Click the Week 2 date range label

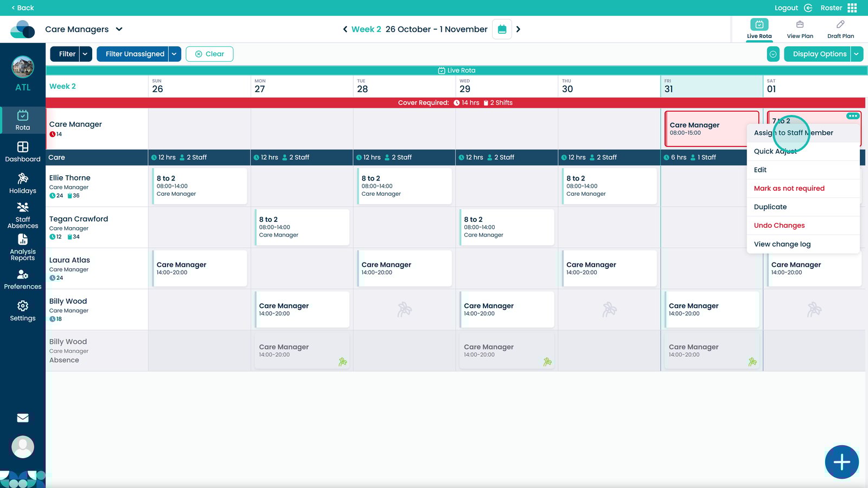(x=419, y=29)
